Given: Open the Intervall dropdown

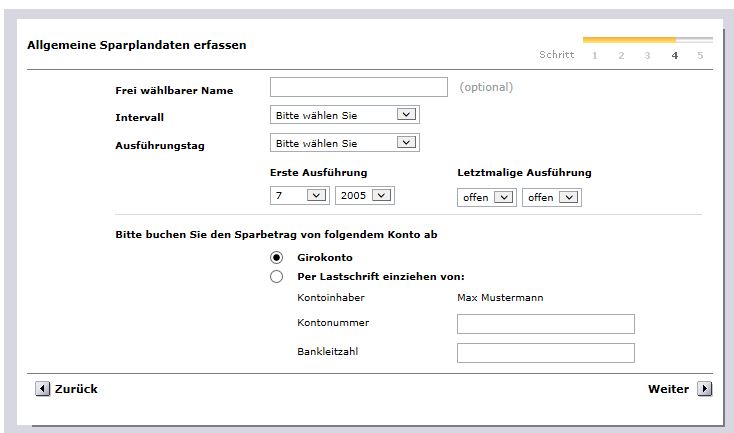Looking at the screenshot, I should click(x=344, y=115).
